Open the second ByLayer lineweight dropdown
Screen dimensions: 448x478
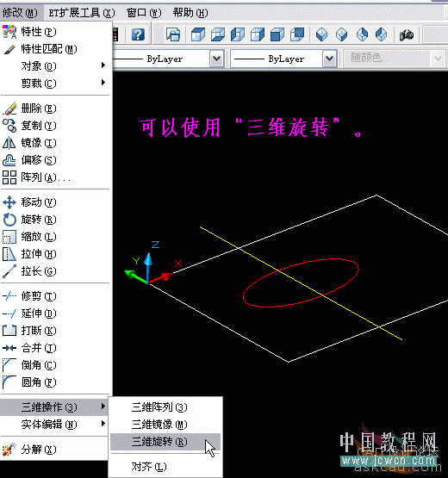(x=329, y=59)
